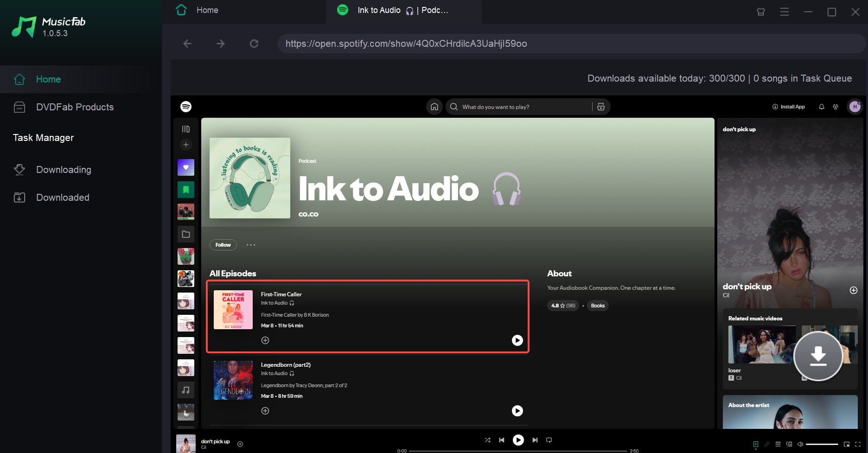Mute the volume speaker icon

coord(800,444)
